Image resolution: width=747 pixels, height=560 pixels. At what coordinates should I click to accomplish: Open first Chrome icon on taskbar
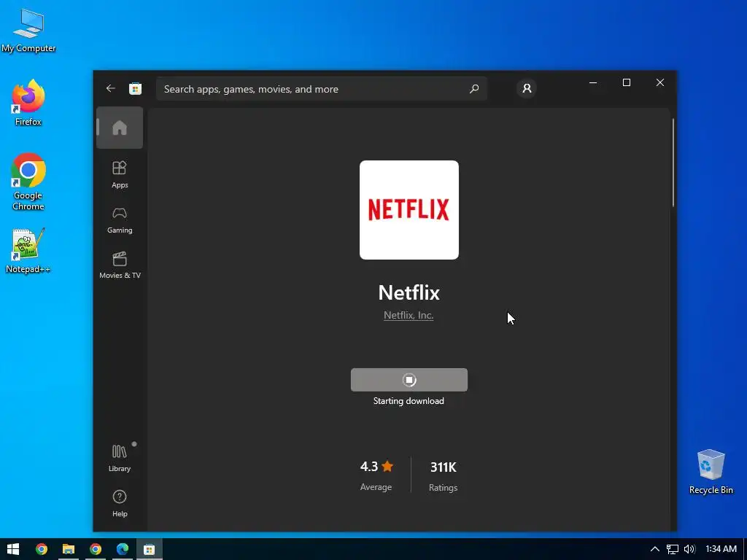[42, 549]
